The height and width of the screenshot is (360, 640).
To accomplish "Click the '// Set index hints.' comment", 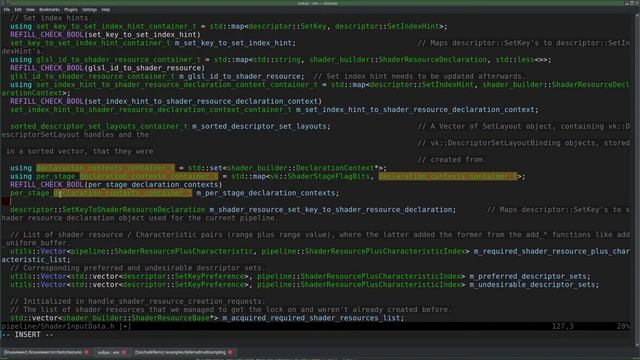I will 50,18.
